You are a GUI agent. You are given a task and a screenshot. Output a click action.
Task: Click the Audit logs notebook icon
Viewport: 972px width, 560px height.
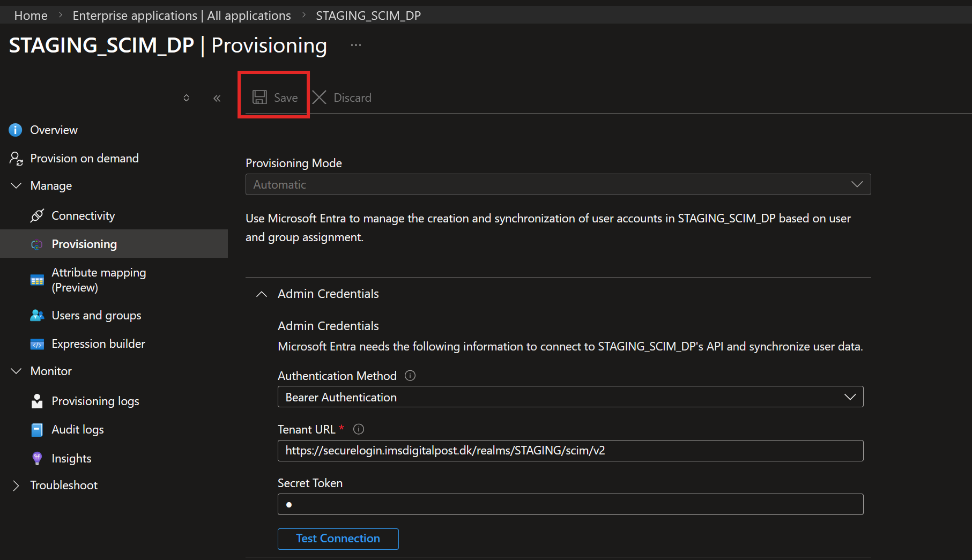37,430
